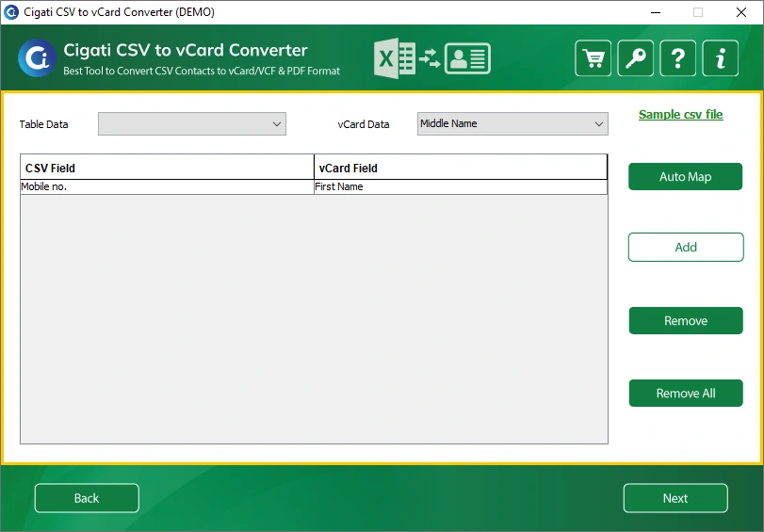The width and height of the screenshot is (764, 532).
Task: Click the Remove button
Action: click(686, 320)
